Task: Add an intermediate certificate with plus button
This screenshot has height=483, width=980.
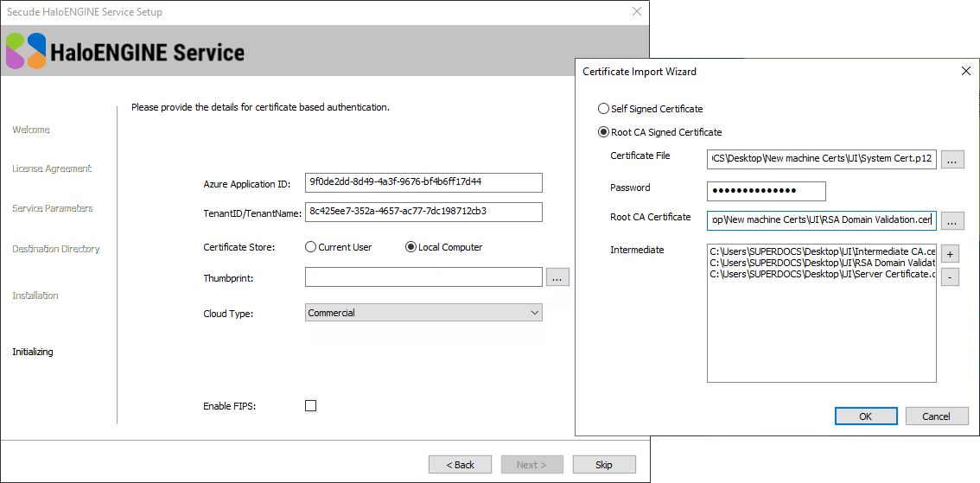Action: coord(949,255)
